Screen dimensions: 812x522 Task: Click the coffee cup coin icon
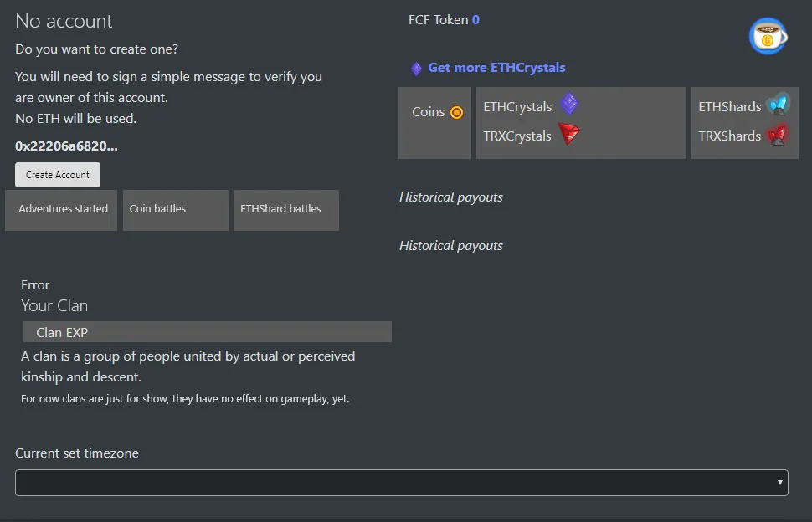[768, 36]
